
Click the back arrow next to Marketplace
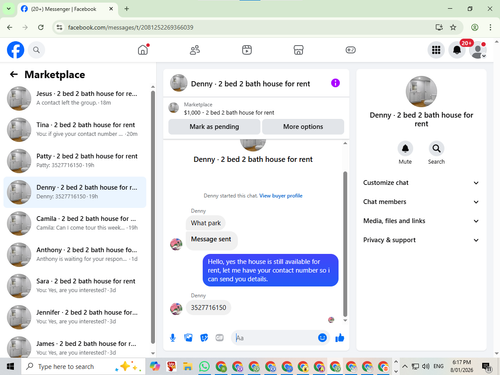(x=14, y=74)
